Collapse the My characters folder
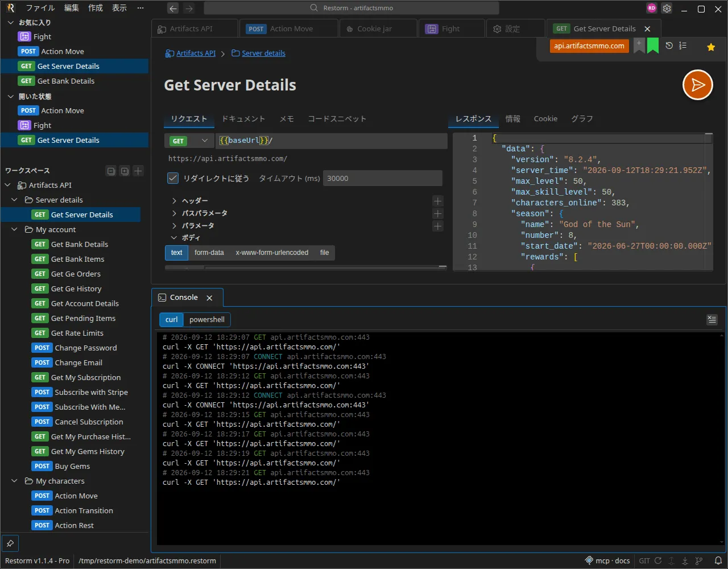The height and width of the screenshot is (569, 728). [x=15, y=481]
